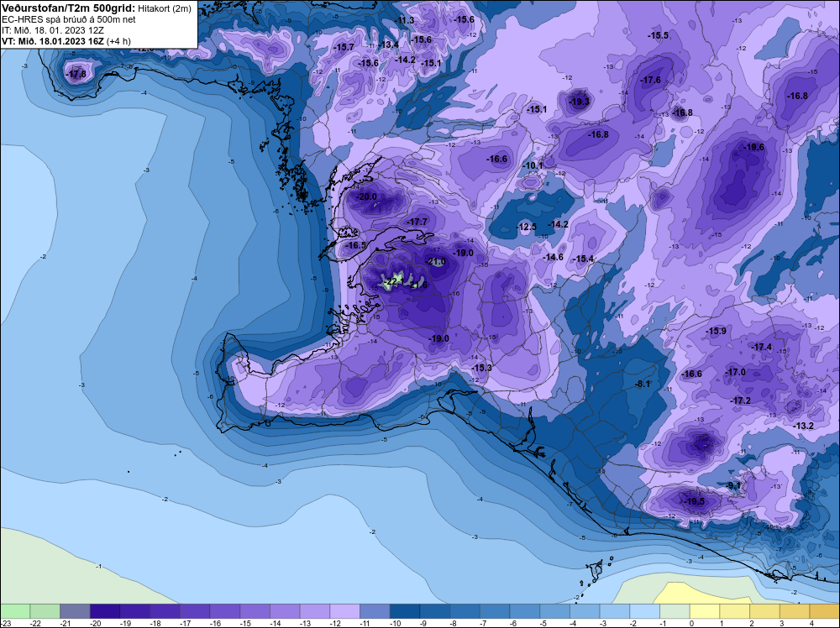Click the -21.0 temperature value
Viewport: 840px width, 628px height.
(437, 262)
